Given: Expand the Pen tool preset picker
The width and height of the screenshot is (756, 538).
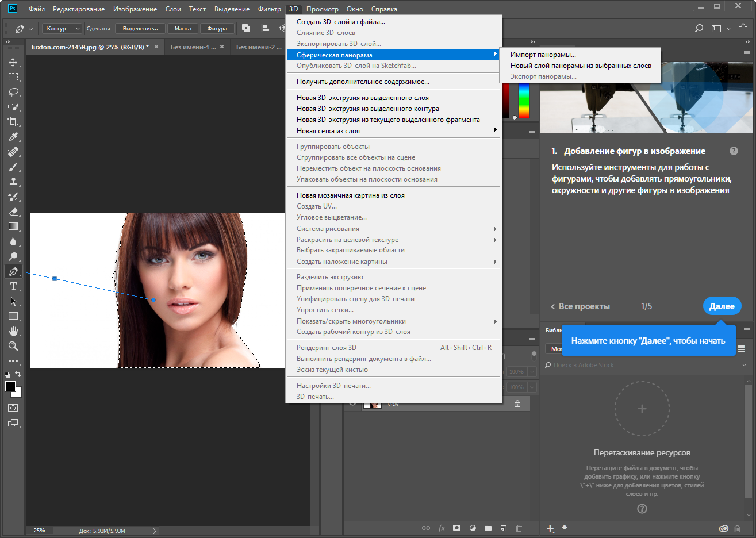Looking at the screenshot, I should (x=31, y=29).
